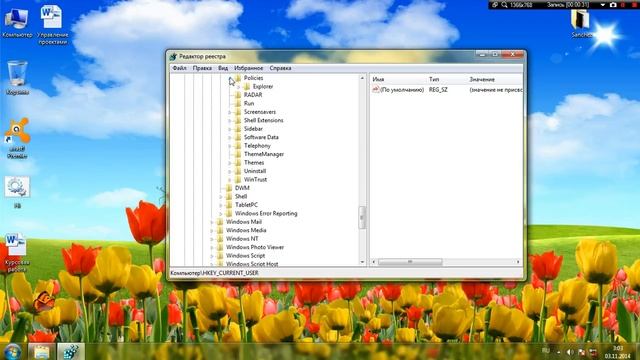Viewport: 640px width, 360px height.
Task: Click the RADAR key folder icon
Action: pos(238,95)
